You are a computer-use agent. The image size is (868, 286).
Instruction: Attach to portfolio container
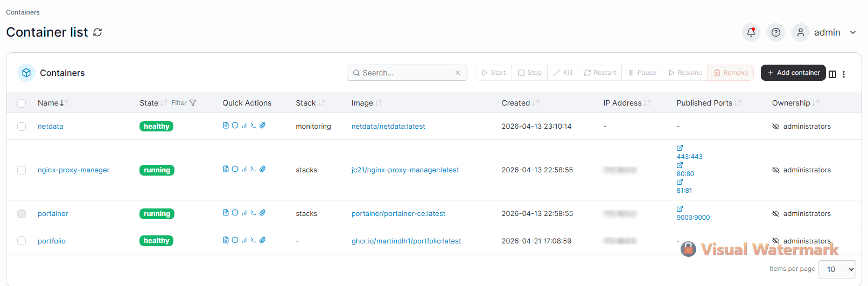[x=262, y=240]
